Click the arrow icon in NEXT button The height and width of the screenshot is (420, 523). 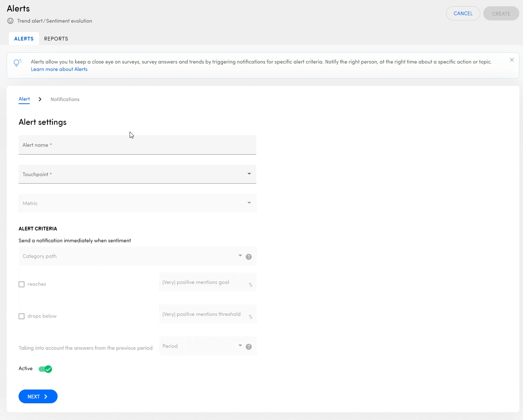[46, 397]
